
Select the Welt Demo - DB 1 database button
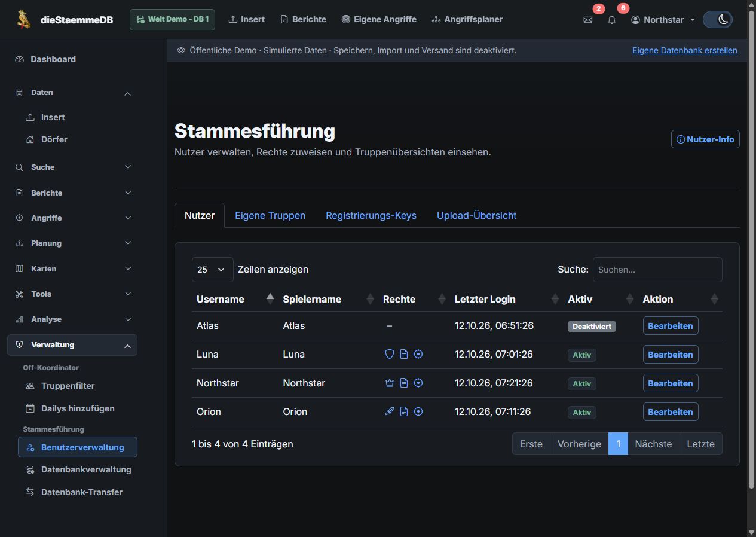tap(172, 20)
